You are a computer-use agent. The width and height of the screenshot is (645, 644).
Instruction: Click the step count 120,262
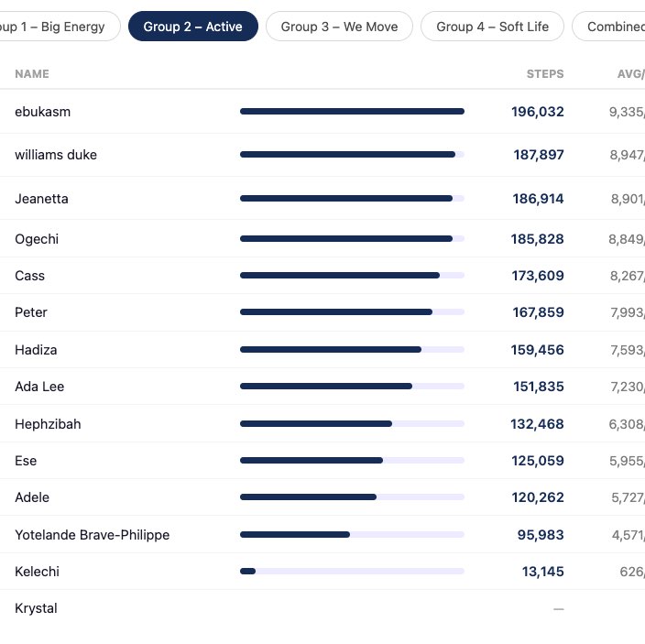coord(538,497)
